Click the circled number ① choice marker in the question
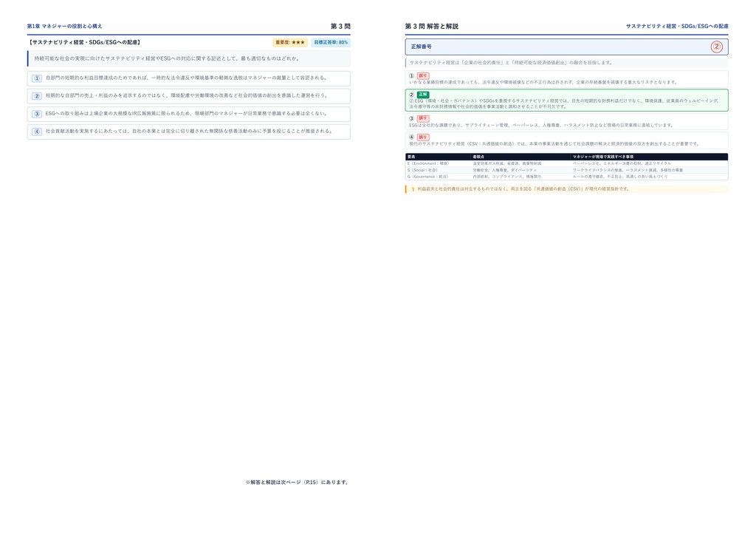 [x=37, y=78]
